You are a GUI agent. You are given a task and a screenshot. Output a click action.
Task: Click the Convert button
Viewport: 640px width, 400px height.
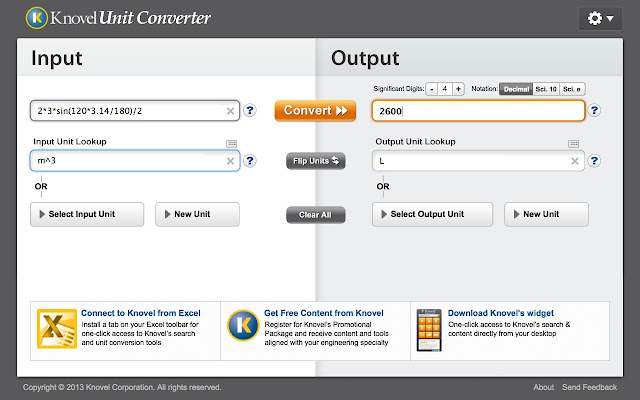(315, 111)
